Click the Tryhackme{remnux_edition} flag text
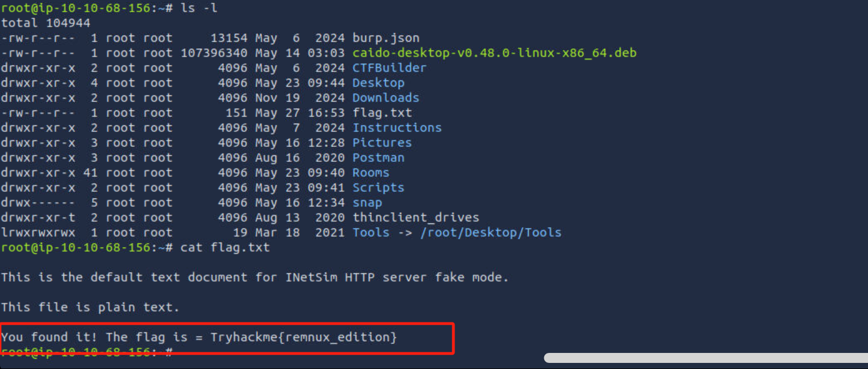 [x=303, y=337]
